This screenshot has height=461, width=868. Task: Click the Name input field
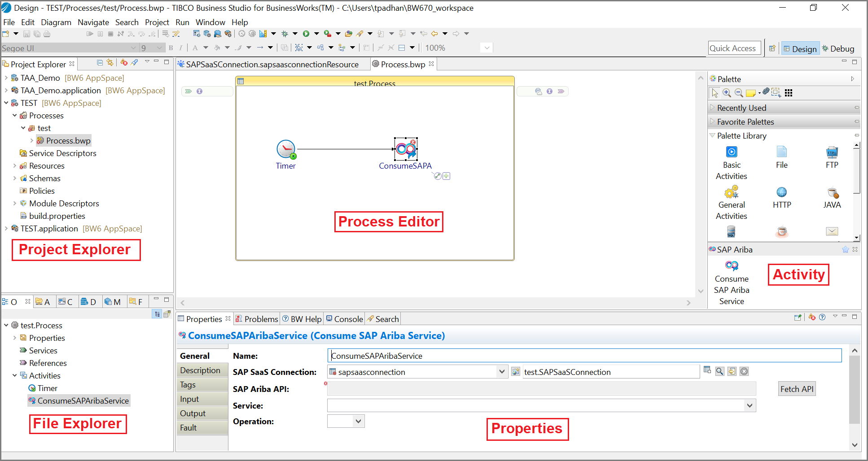pyautogui.click(x=585, y=356)
